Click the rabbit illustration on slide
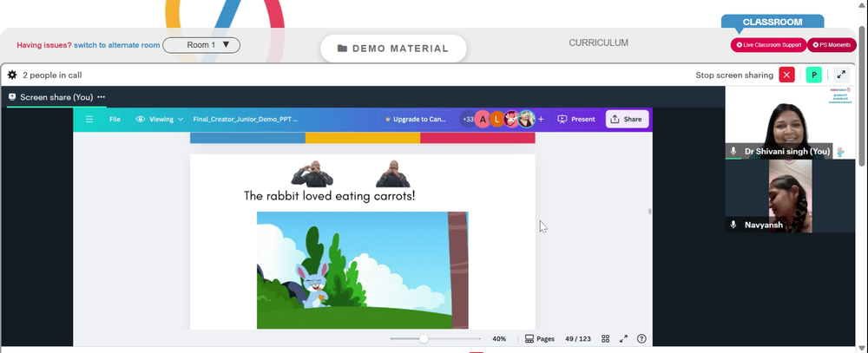Image resolution: width=868 pixels, height=353 pixels. pyautogui.click(x=312, y=285)
